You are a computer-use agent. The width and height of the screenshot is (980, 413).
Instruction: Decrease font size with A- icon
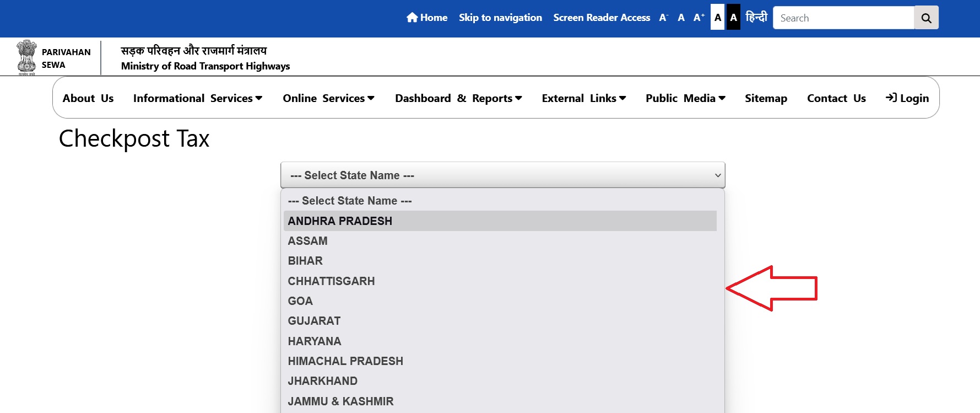coord(663,18)
